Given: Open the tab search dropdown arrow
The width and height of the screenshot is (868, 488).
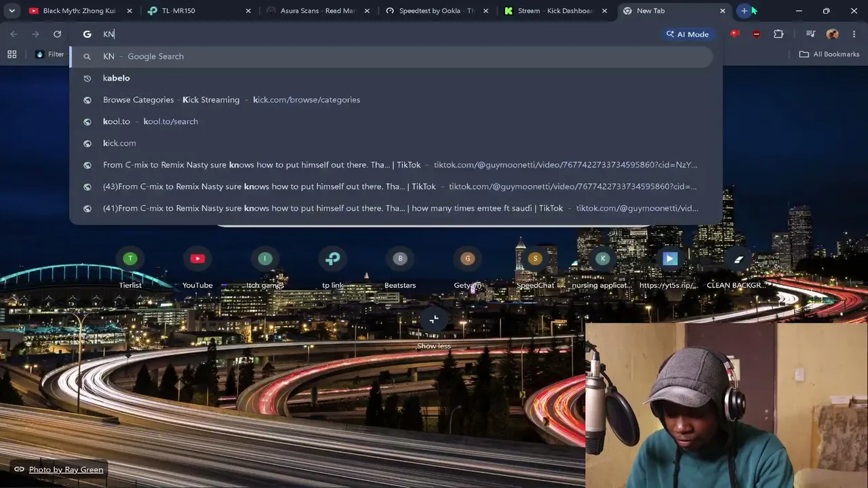Looking at the screenshot, I should tap(12, 11).
